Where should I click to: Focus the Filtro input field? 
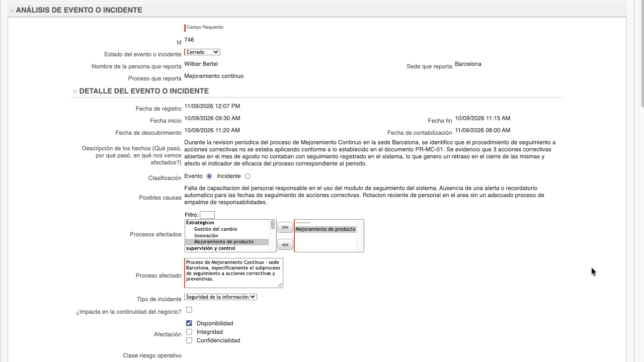coord(207,215)
